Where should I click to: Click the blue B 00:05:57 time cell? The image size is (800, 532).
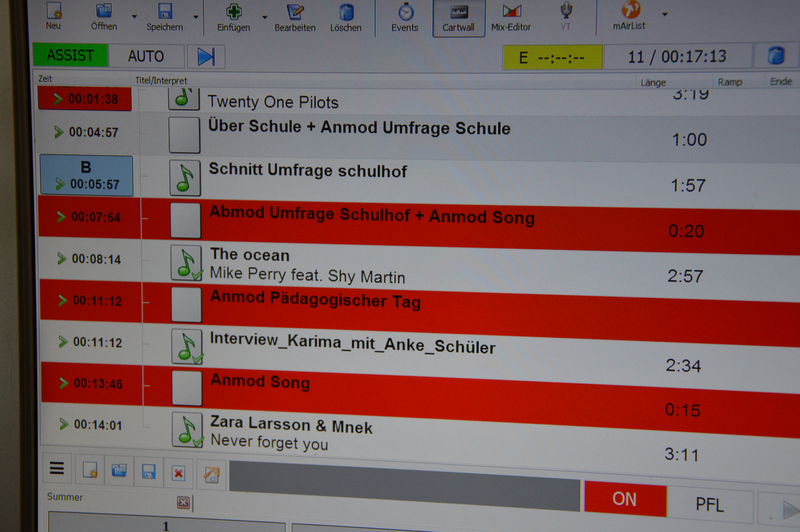pyautogui.click(x=86, y=176)
